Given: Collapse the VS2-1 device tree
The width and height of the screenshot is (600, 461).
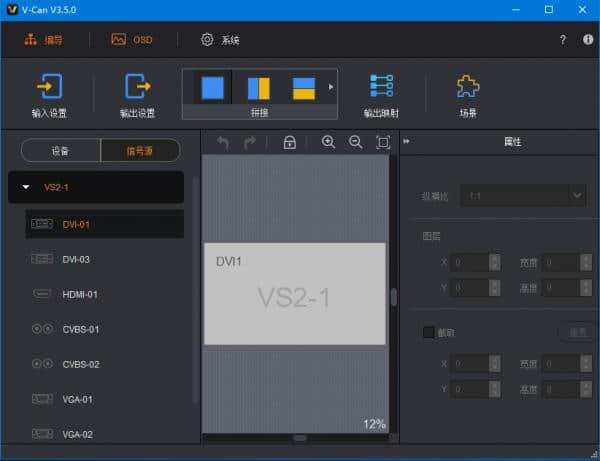Looking at the screenshot, I should pos(26,187).
